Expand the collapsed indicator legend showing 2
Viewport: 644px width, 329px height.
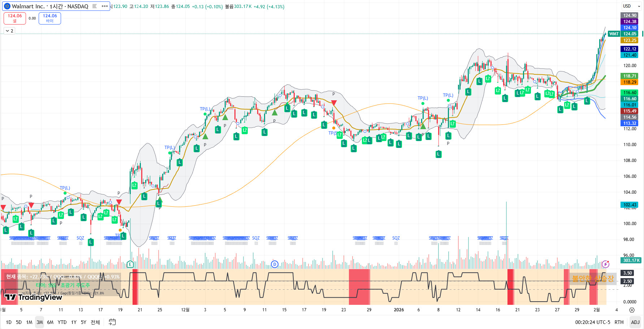pos(9,31)
